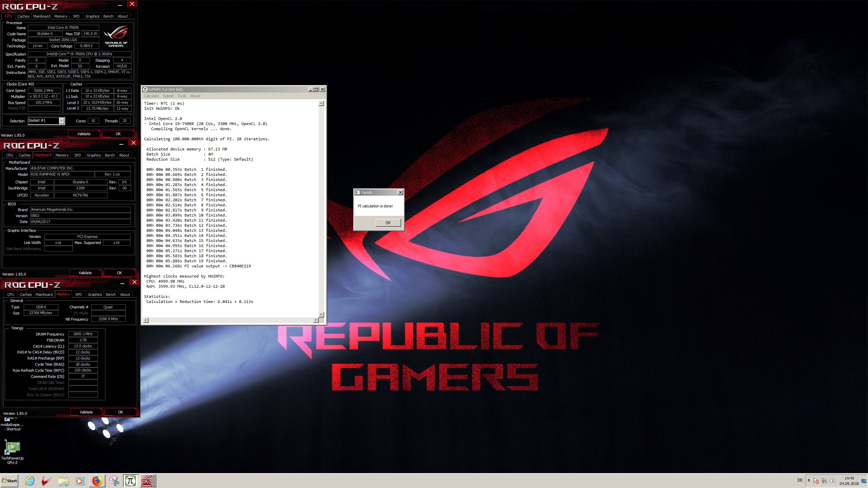Open Bench tab in top CPU-Z window
This screenshot has width=868, height=488.
(108, 16)
